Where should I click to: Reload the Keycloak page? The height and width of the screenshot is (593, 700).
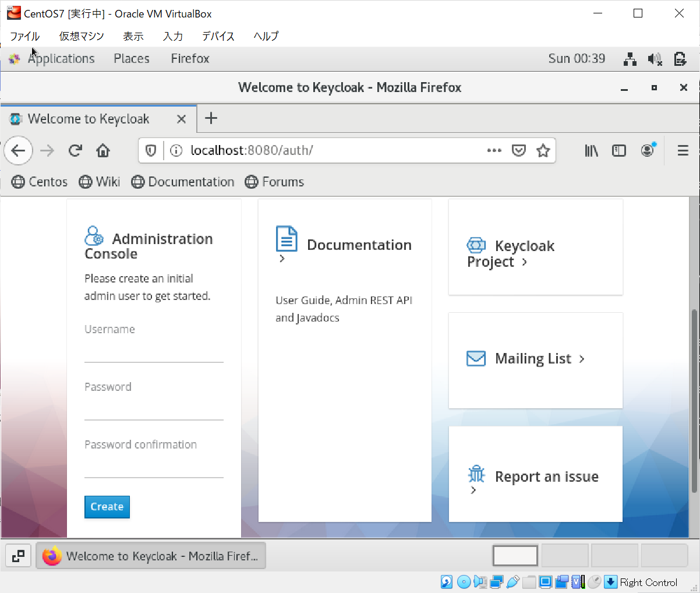tap(75, 151)
